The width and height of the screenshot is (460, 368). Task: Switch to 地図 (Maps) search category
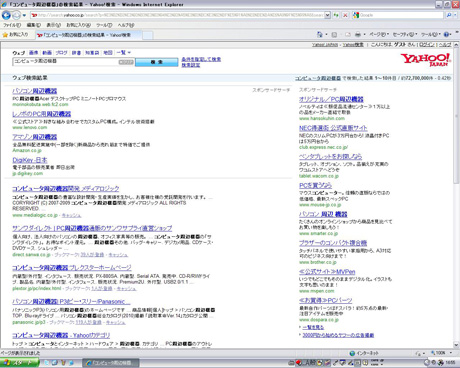(x=108, y=53)
